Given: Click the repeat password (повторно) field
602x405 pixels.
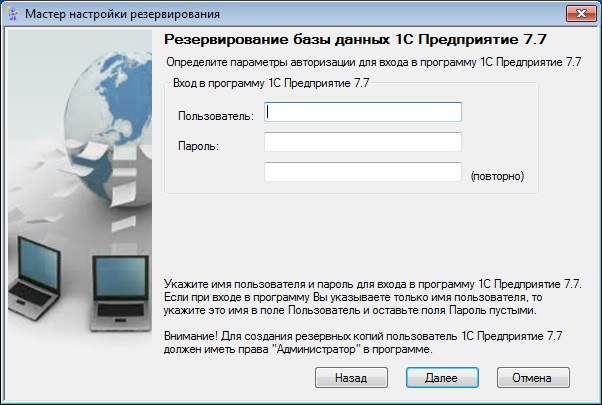Looking at the screenshot, I should click(x=363, y=172).
